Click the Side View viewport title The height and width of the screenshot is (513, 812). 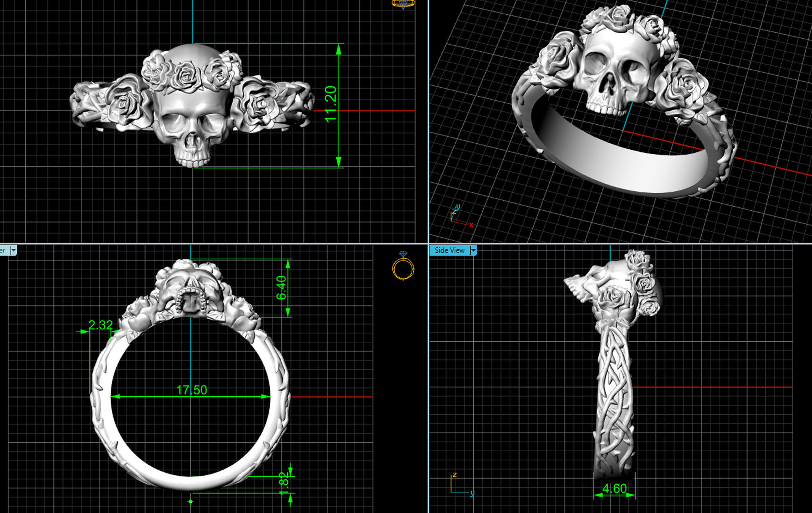[449, 251]
